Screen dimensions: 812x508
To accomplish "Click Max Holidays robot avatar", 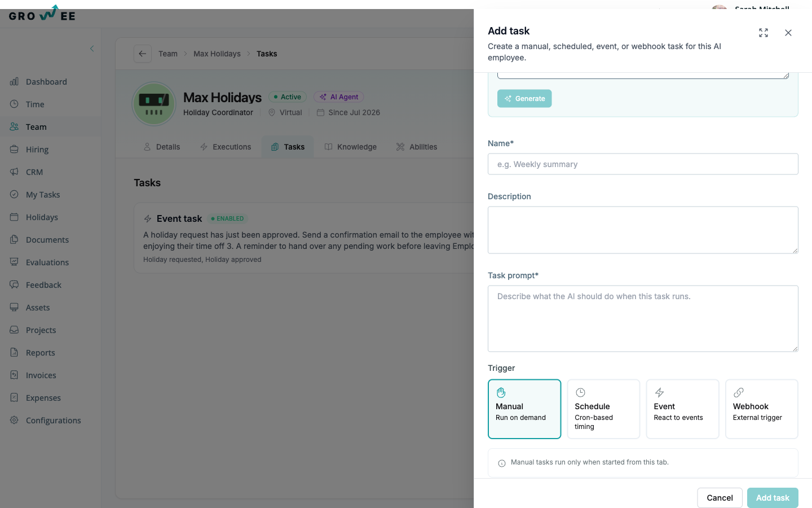I will [154, 104].
